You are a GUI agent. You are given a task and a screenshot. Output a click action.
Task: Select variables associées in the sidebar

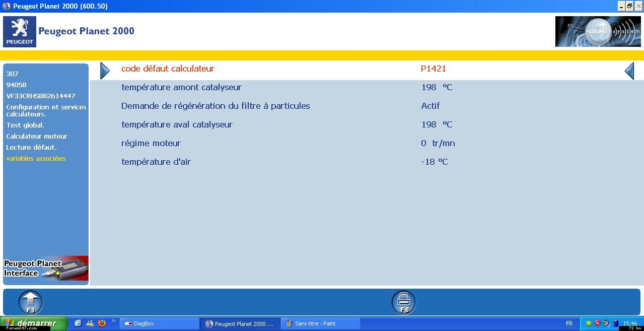pyautogui.click(x=36, y=158)
